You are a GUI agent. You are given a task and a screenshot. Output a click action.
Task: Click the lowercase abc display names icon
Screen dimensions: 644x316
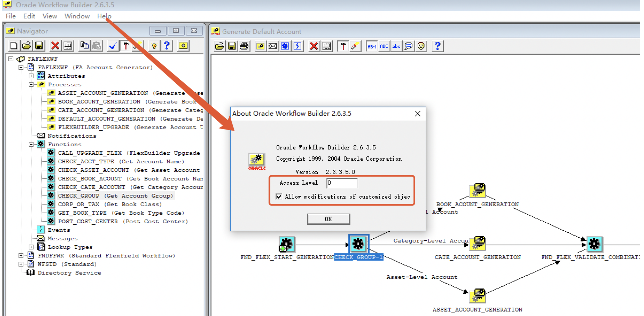click(x=396, y=46)
